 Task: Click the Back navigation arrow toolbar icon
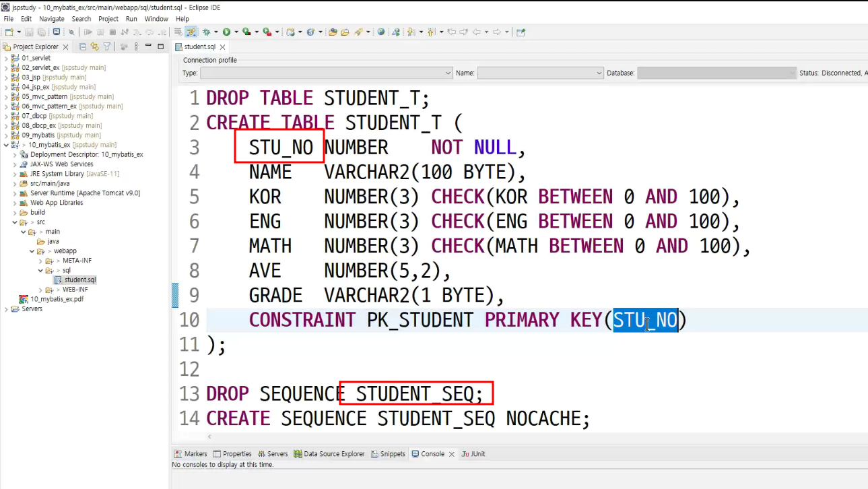point(477,32)
